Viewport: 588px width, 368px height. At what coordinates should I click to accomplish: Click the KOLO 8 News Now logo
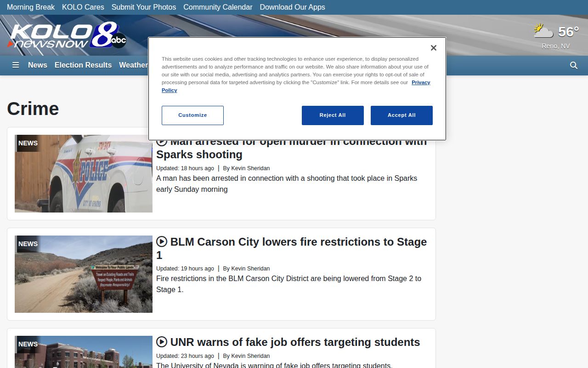67,35
